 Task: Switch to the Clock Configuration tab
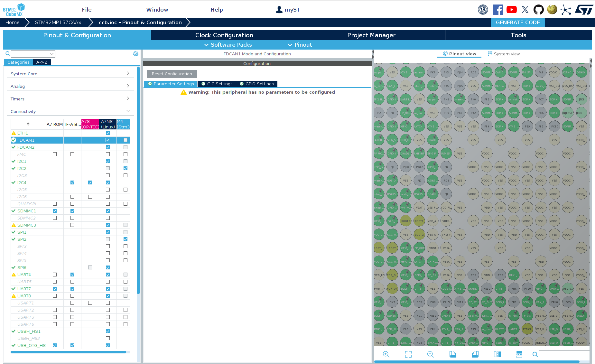(224, 35)
